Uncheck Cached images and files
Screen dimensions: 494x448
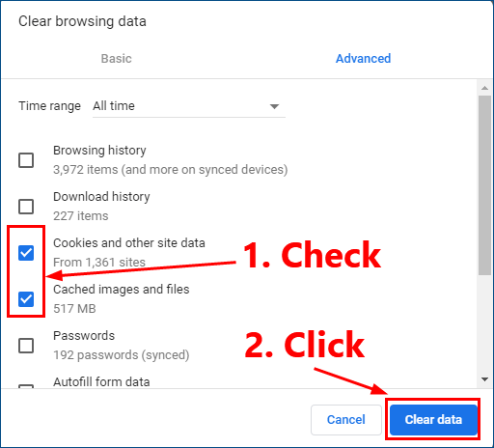[x=26, y=299]
